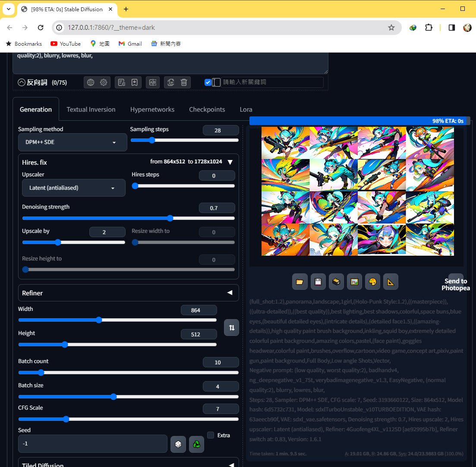Randomize seed with the dice icon

click(x=178, y=444)
